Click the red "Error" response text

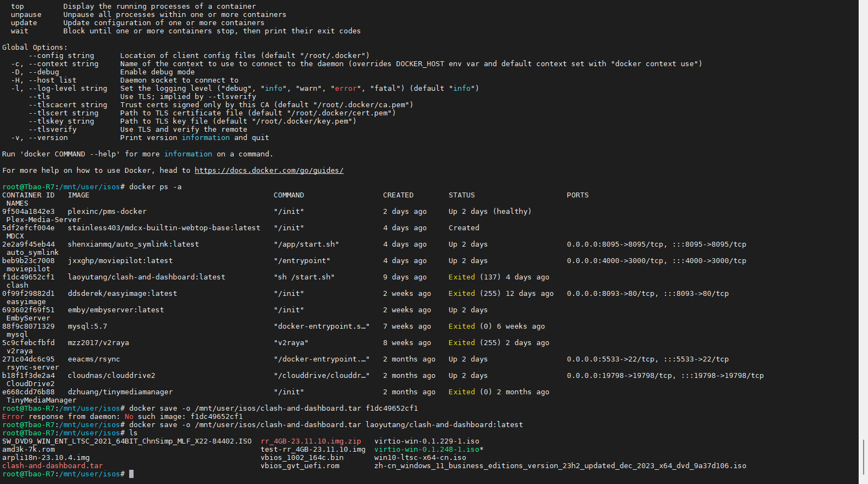pos(13,417)
